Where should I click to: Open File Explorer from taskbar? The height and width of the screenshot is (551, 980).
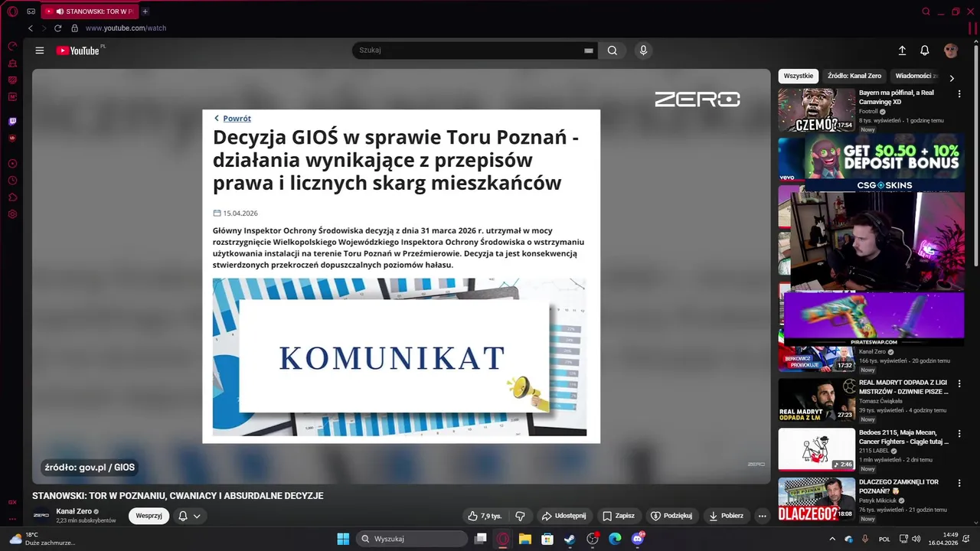(x=525, y=539)
